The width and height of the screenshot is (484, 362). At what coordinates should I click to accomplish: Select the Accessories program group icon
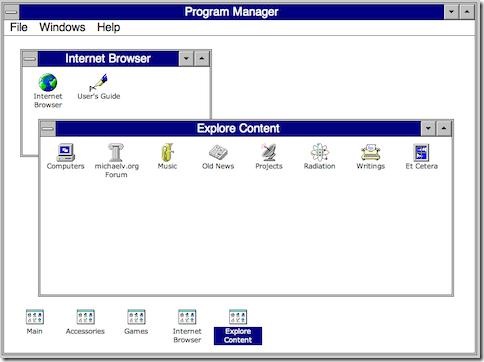point(85,317)
